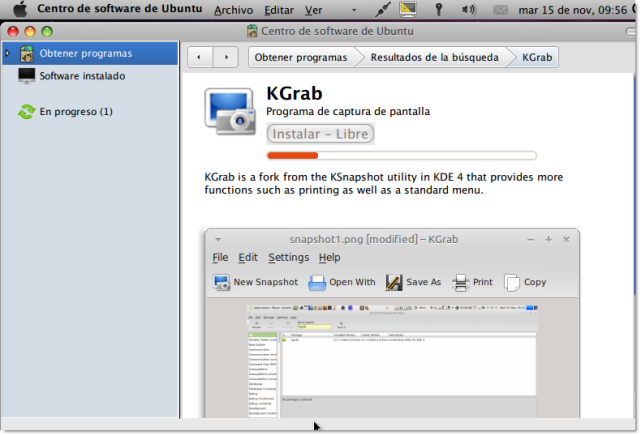Click the KGrab description paragraph text
This screenshot has width=640, height=435.
coord(384,184)
